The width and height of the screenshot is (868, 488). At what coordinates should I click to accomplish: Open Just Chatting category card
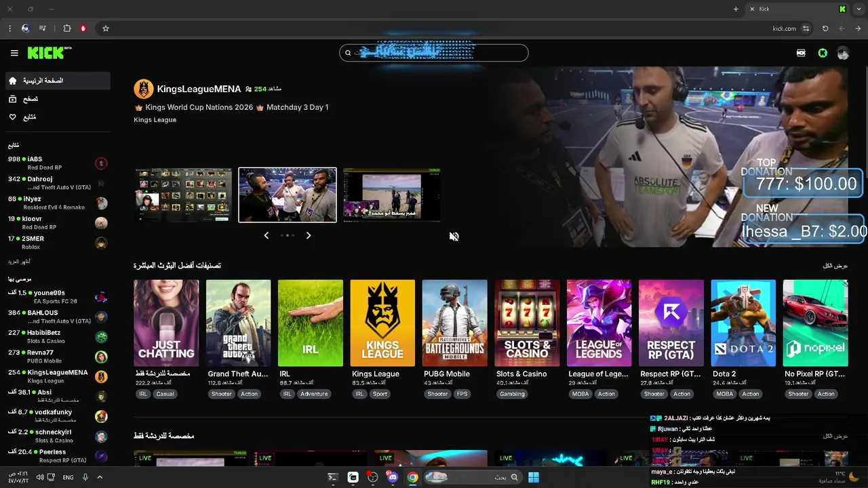click(166, 323)
